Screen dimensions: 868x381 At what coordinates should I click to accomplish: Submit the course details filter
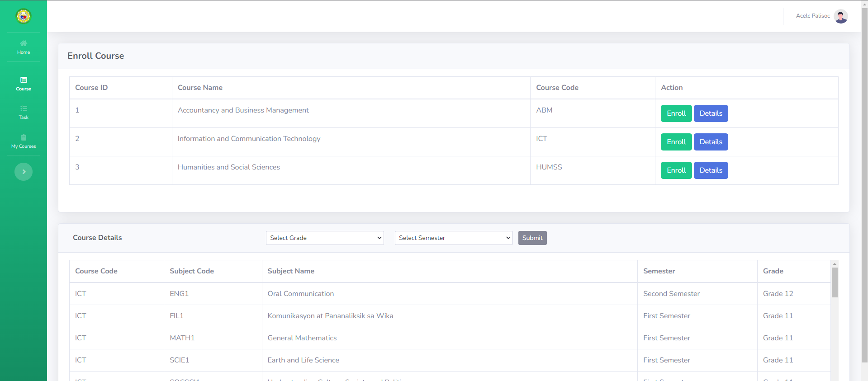532,238
